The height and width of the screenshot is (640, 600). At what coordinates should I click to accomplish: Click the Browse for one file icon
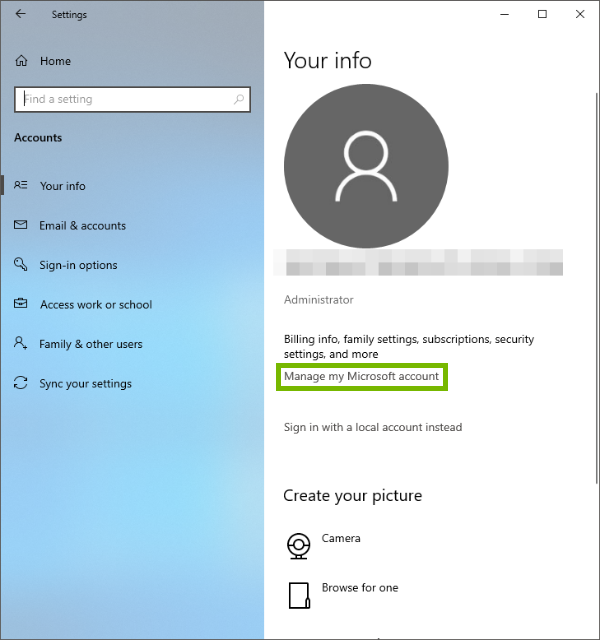click(299, 595)
